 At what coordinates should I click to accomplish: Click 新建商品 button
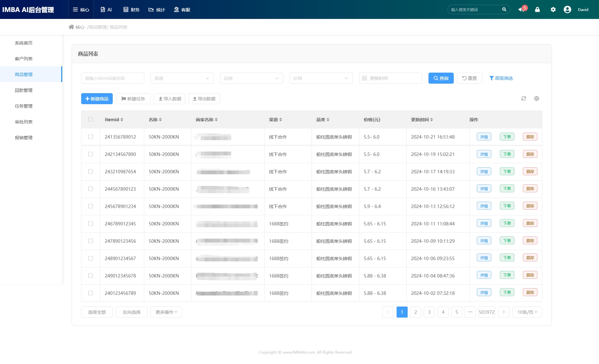[97, 98]
